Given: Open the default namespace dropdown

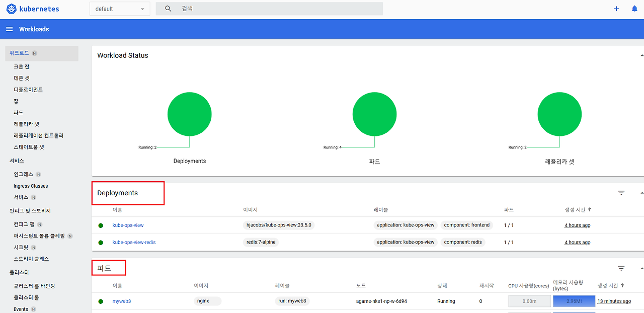Looking at the screenshot, I should [x=120, y=9].
